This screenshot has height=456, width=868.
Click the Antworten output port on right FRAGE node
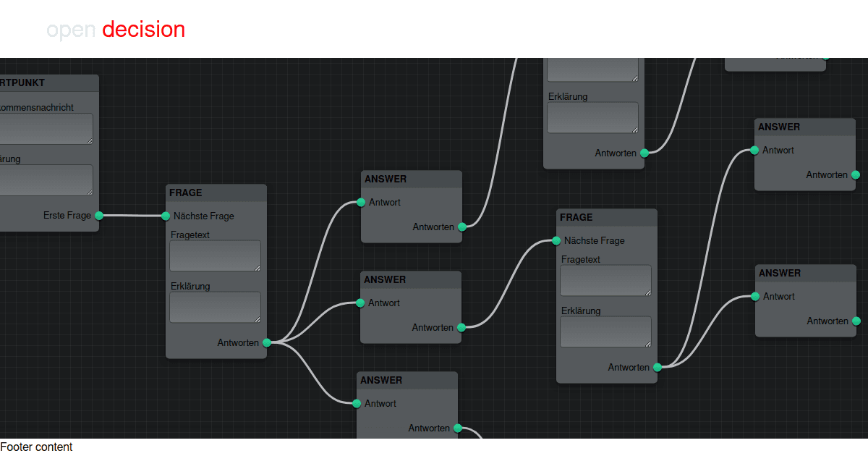pos(657,367)
